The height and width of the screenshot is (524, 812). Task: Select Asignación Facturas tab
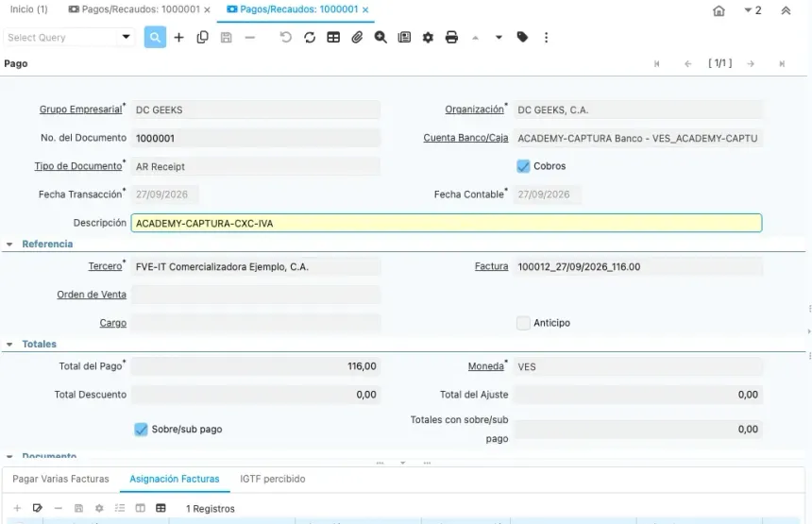[x=175, y=479]
